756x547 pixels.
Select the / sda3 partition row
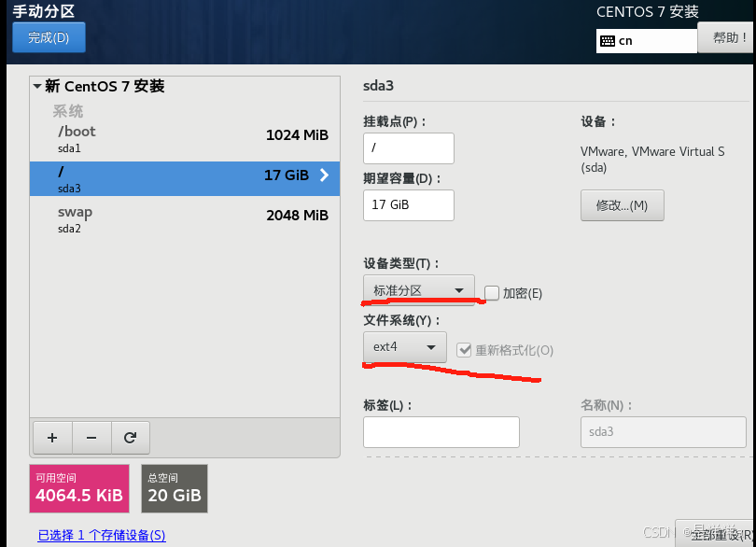click(x=185, y=178)
